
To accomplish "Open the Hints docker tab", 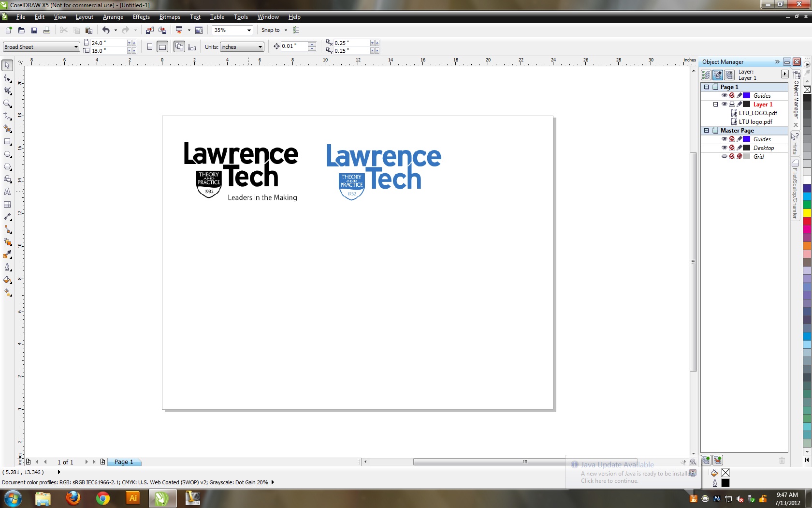I will click(x=795, y=144).
